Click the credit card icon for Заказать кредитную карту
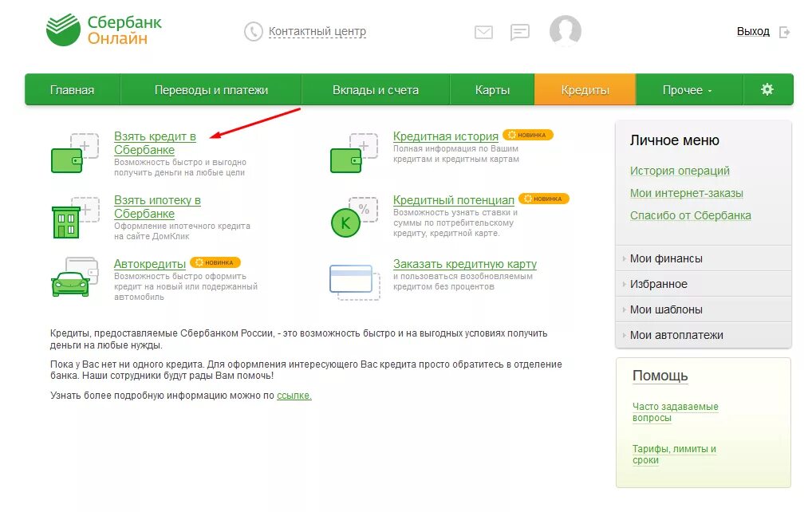This screenshot has width=812, height=512. coord(355,282)
